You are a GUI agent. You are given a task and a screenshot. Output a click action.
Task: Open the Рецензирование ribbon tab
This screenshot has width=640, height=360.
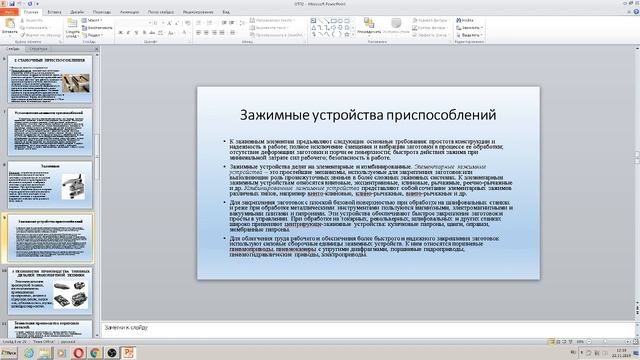pyautogui.click(x=198, y=12)
